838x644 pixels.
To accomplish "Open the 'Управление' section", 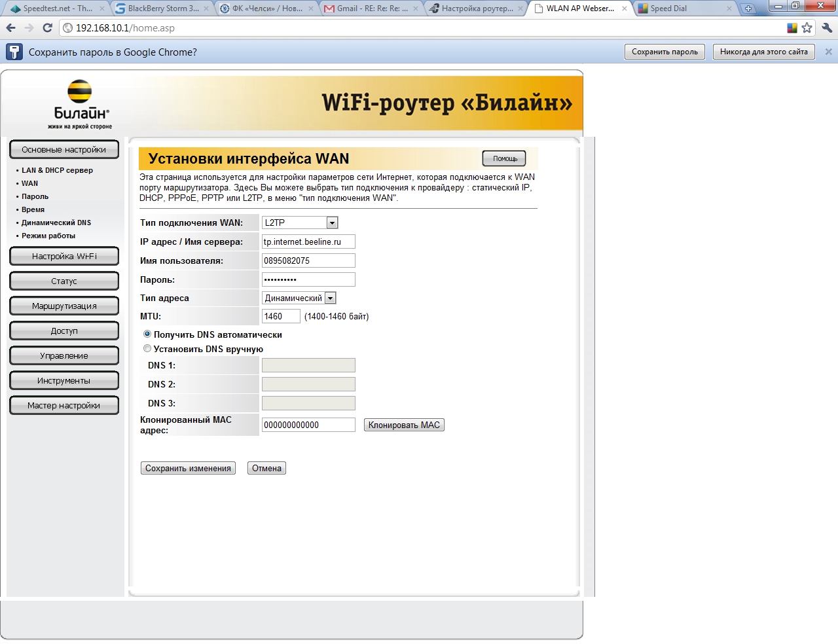I will [x=64, y=355].
